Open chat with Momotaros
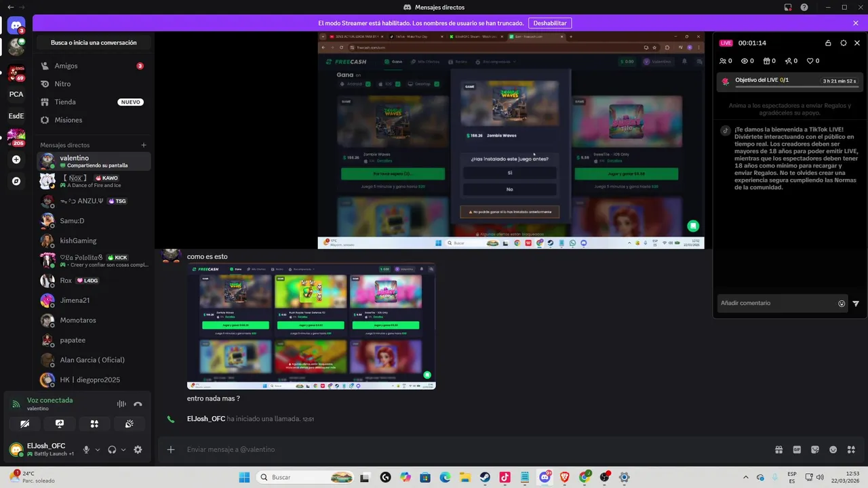Screen dimensions: 868x488 [94, 320]
